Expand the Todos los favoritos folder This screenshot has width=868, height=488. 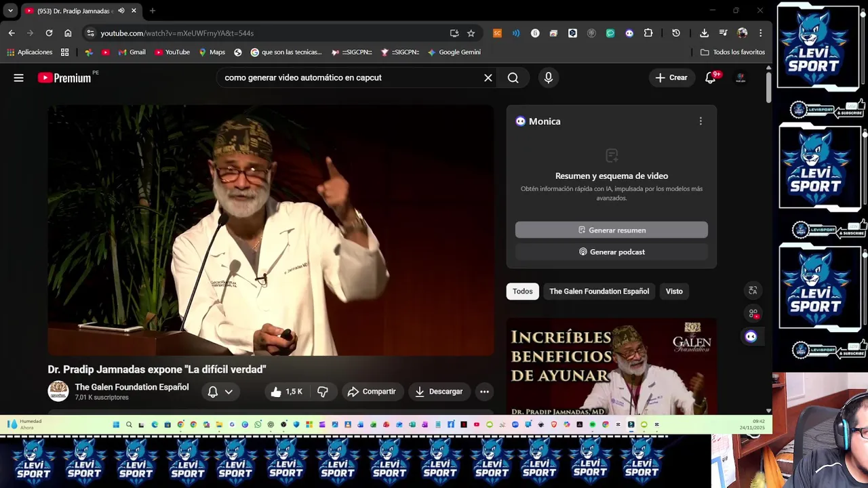(732, 52)
